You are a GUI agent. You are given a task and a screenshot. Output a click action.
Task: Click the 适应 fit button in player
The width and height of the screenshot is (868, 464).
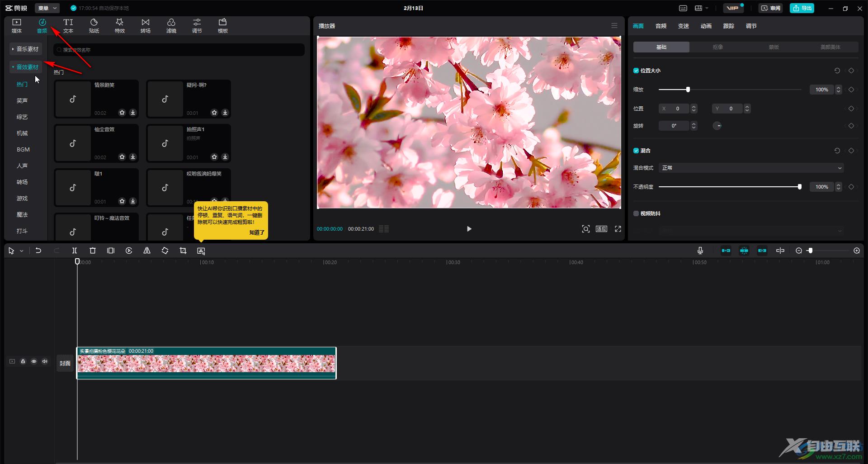click(601, 229)
